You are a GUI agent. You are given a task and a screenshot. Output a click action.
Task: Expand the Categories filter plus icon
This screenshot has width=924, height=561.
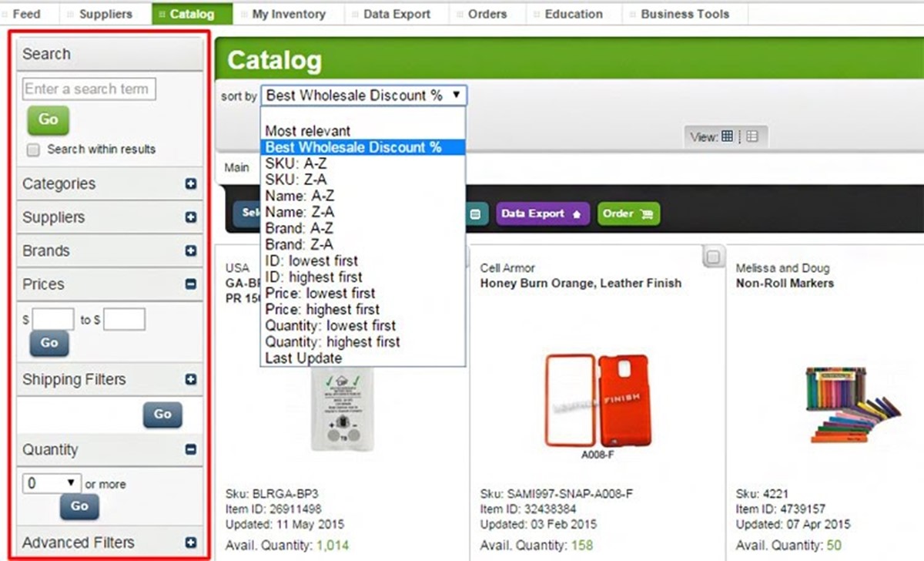pyautogui.click(x=191, y=184)
